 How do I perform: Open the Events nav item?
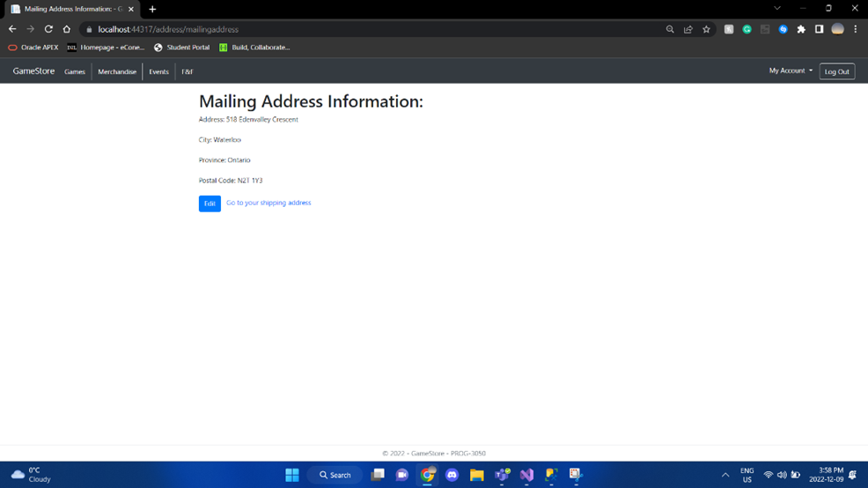coord(158,71)
